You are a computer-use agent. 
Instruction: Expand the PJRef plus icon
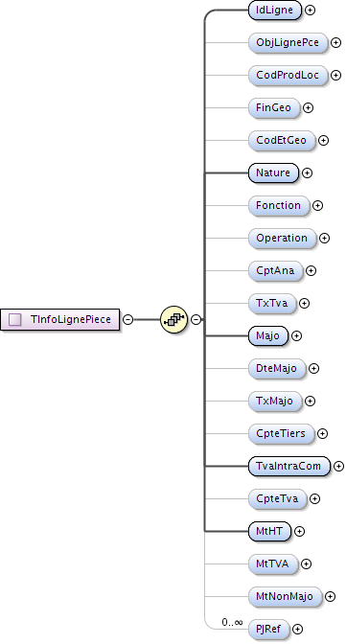pyautogui.click(x=297, y=629)
